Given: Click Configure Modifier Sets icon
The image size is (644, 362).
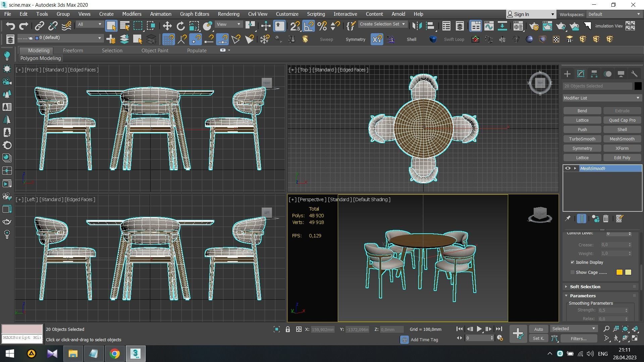Looking at the screenshot, I should point(620,219).
